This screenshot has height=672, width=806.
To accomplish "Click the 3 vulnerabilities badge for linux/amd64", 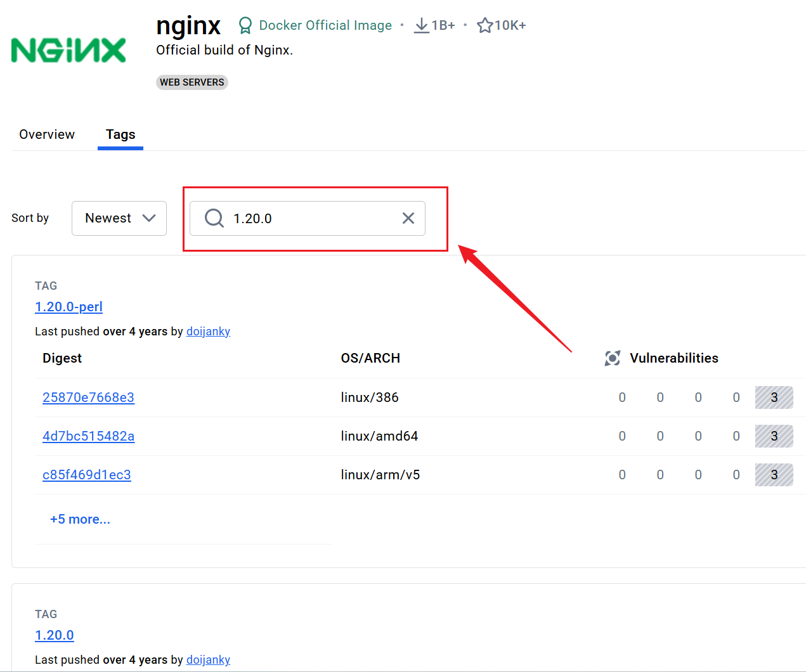I will [x=774, y=436].
